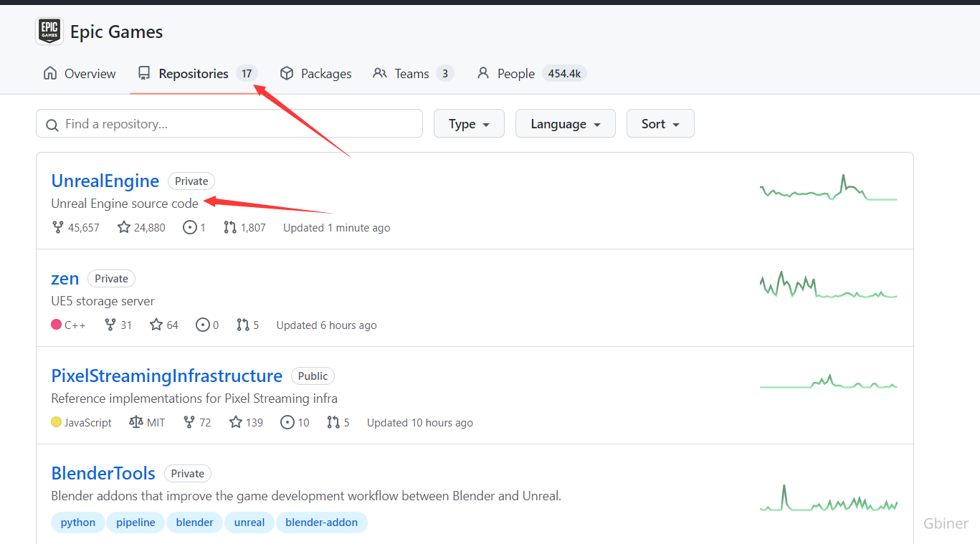
Task: Open the Teams tab
Action: pyautogui.click(x=412, y=74)
